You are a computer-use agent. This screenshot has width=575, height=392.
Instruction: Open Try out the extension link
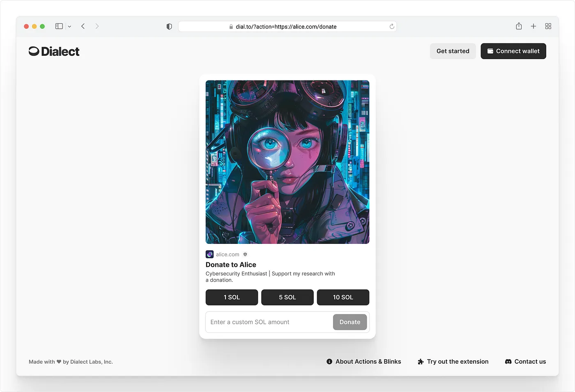tap(453, 362)
